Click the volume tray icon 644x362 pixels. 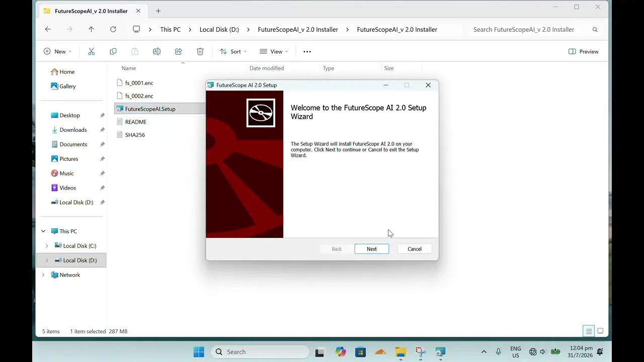coord(543,352)
